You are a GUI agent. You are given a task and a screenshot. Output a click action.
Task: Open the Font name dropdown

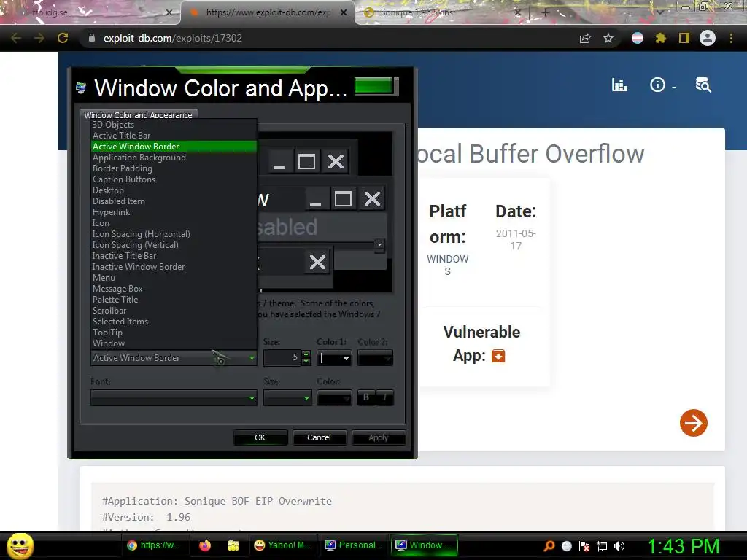click(174, 397)
